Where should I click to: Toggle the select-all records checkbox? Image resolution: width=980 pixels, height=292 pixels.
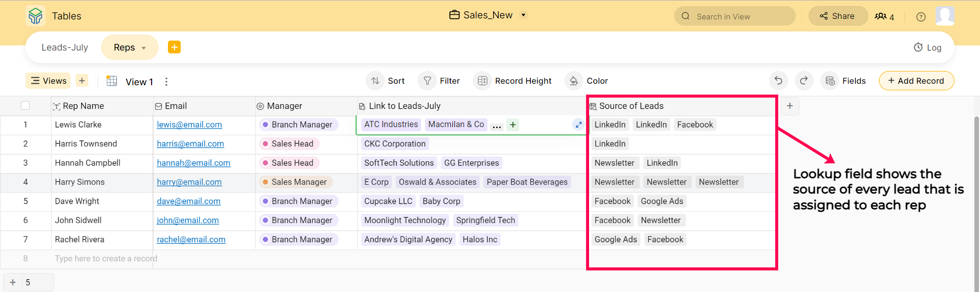point(26,106)
